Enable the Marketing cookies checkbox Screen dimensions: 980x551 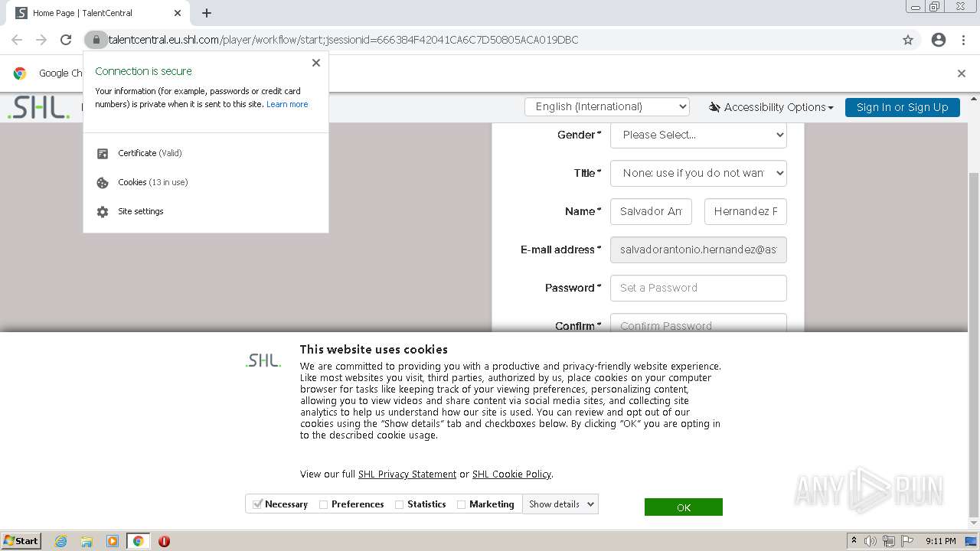[461, 504]
